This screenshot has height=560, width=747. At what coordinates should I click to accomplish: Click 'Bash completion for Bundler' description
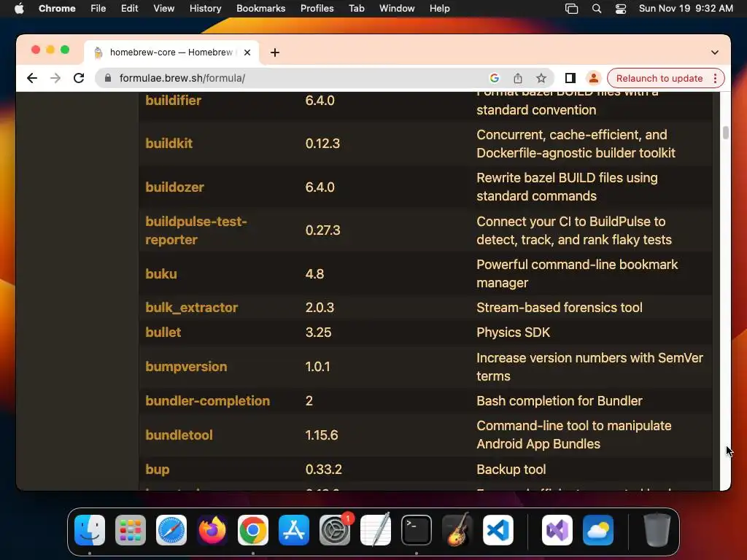pyautogui.click(x=560, y=401)
